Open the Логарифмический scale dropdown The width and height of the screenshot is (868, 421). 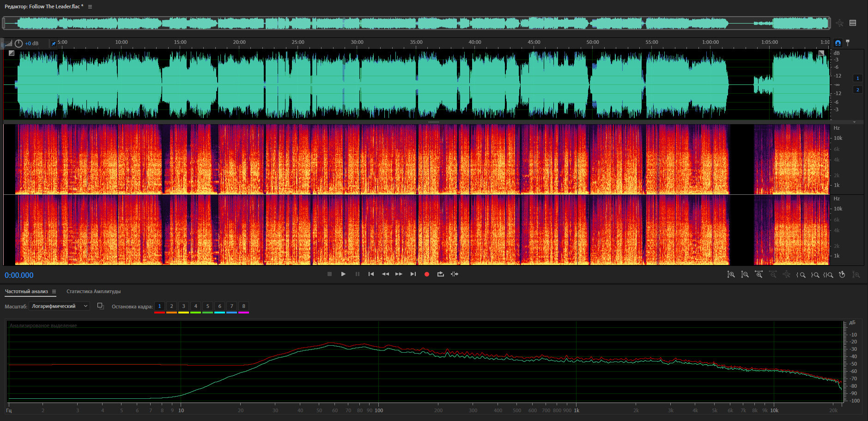[x=59, y=306]
